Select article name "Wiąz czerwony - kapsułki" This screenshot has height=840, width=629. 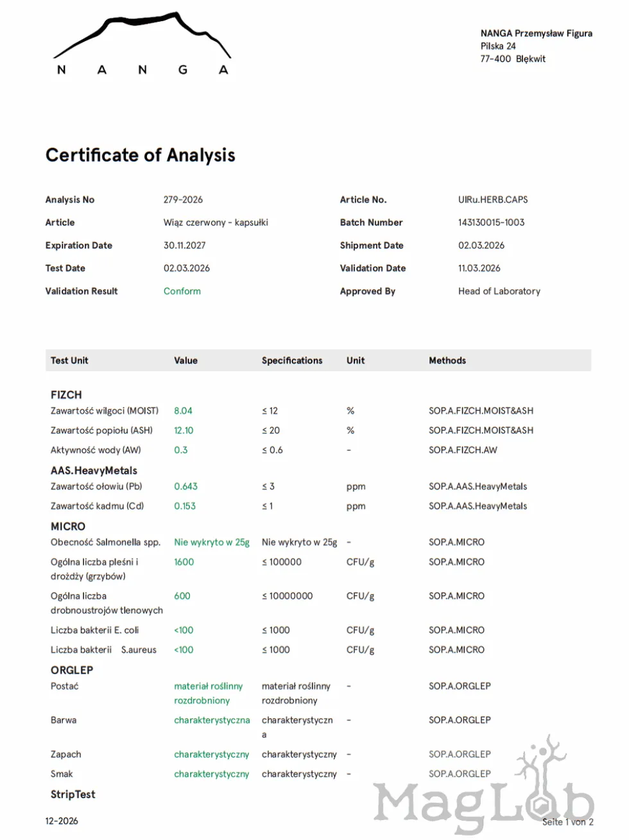[x=216, y=223]
